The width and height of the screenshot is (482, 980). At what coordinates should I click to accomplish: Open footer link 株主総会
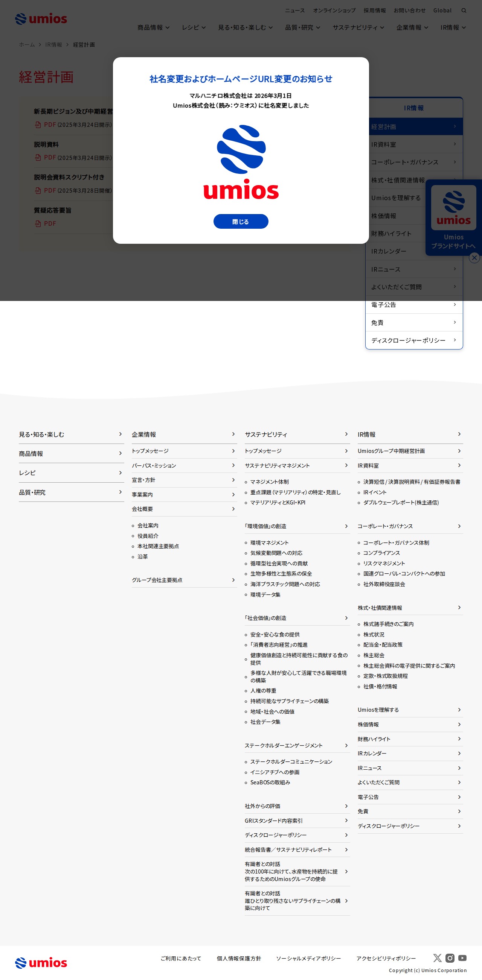coord(374,655)
